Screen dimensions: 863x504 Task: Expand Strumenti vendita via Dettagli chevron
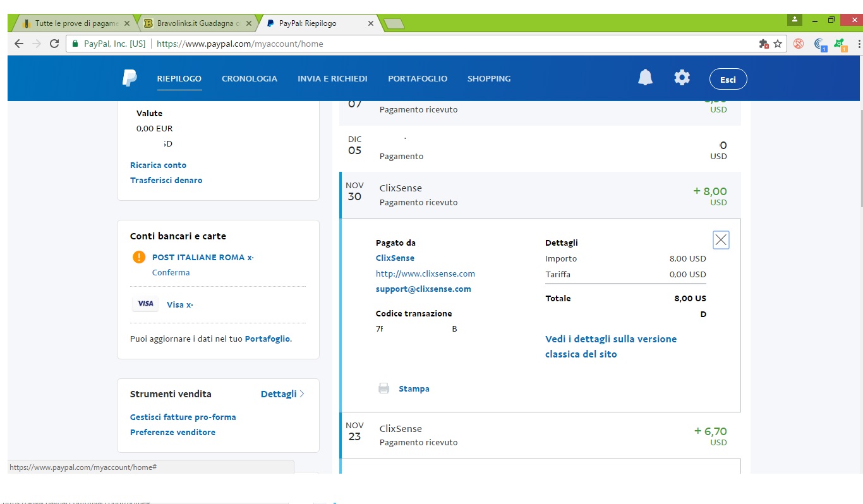click(x=282, y=393)
